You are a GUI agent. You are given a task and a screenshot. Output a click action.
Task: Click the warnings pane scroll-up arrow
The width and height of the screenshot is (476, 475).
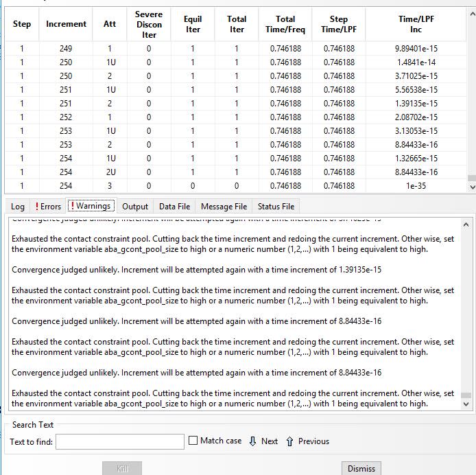(466, 225)
